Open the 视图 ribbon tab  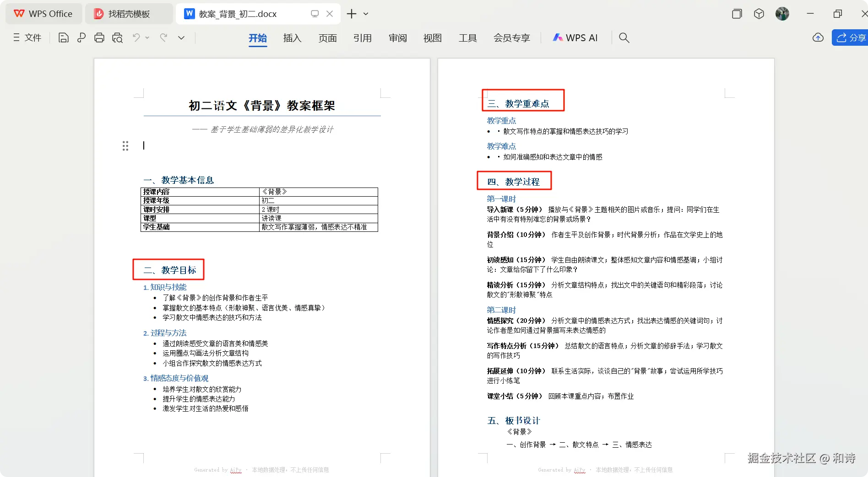tap(433, 38)
